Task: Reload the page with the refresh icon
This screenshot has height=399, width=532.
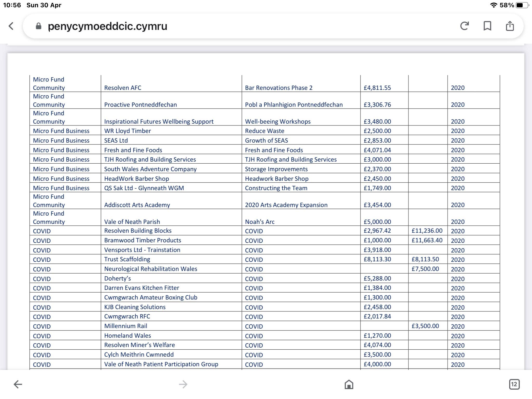Action: coord(464,26)
